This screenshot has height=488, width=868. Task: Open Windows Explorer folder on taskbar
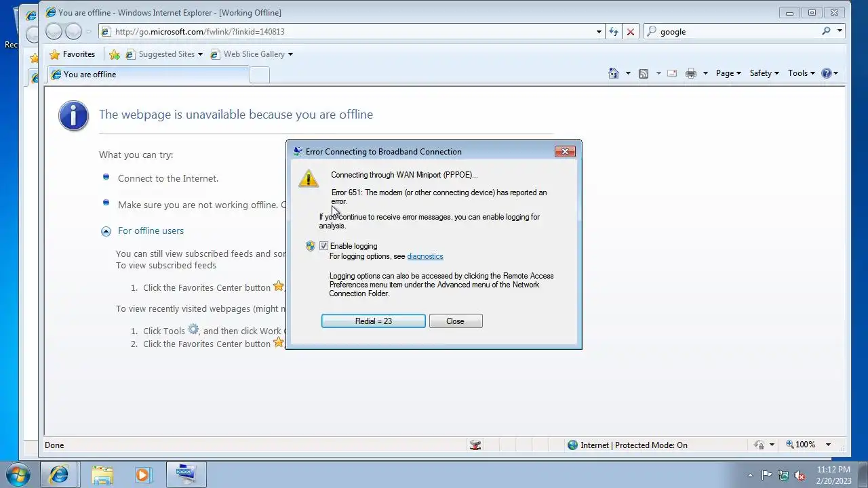[x=102, y=474]
